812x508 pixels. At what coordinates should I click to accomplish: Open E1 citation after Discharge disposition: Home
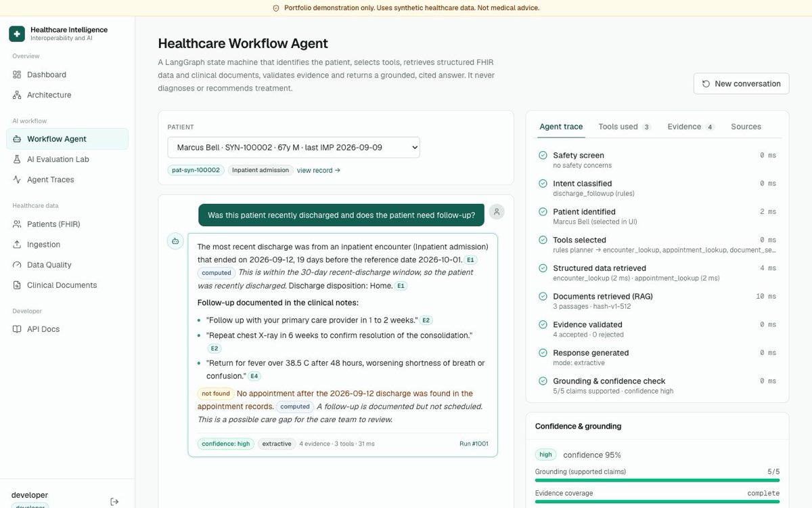pos(401,286)
